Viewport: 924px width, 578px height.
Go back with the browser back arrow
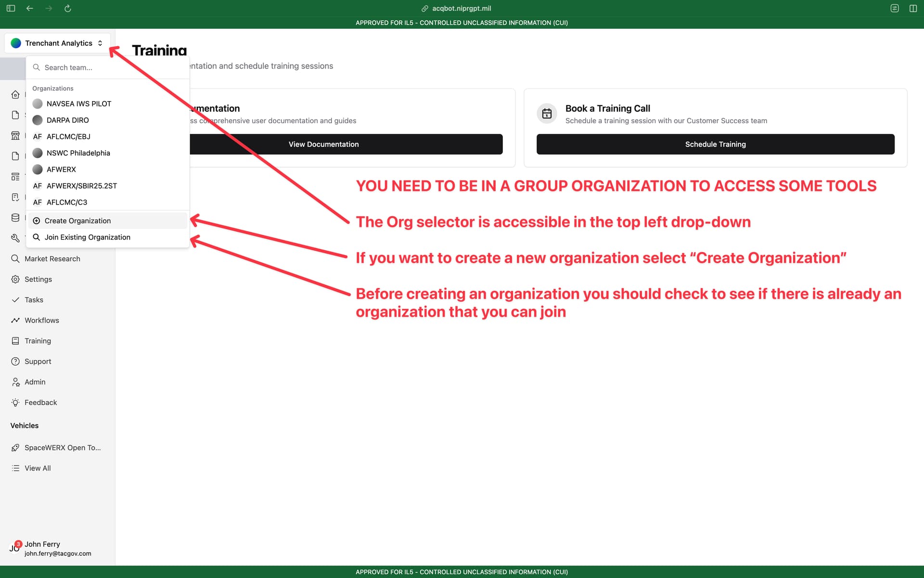(x=30, y=8)
